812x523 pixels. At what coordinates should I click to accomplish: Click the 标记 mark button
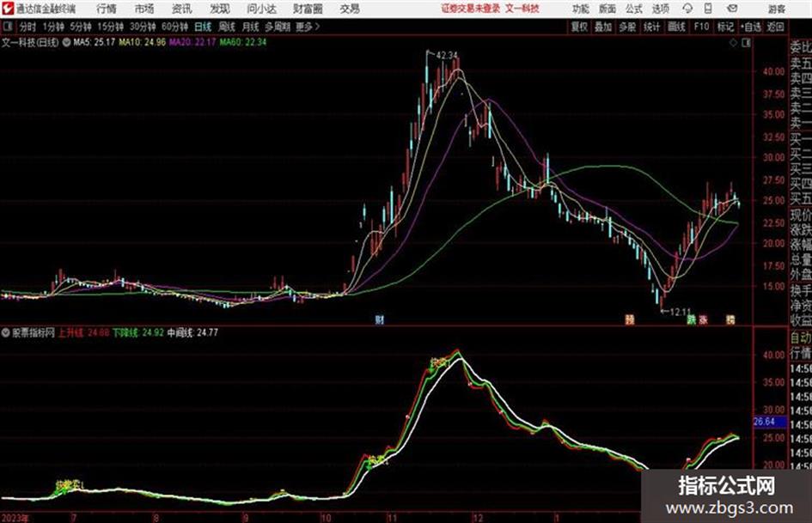[725, 27]
